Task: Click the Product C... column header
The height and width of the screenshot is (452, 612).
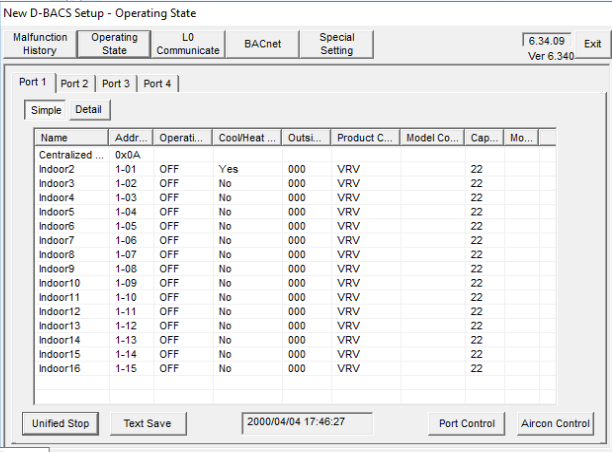Action: pyautogui.click(x=365, y=138)
